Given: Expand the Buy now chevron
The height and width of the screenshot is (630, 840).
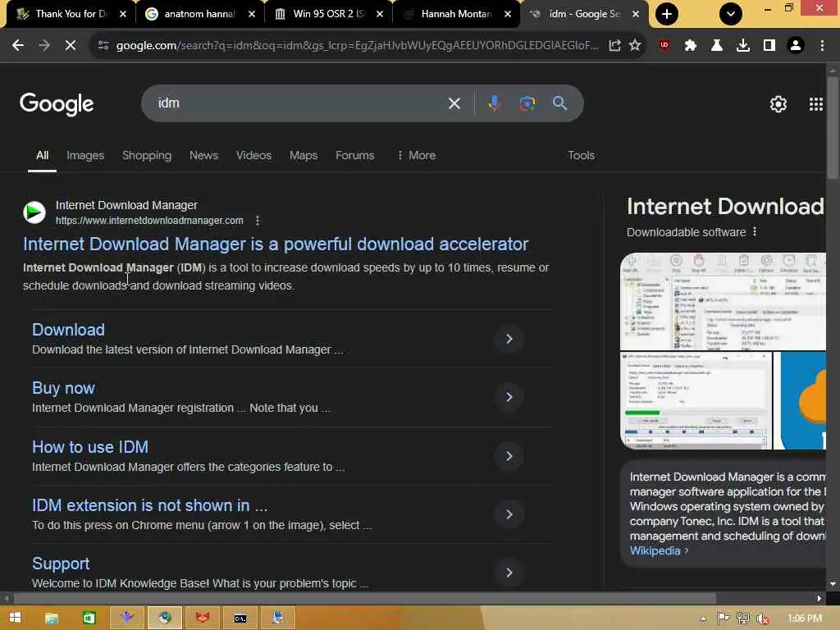Looking at the screenshot, I should pos(509,398).
